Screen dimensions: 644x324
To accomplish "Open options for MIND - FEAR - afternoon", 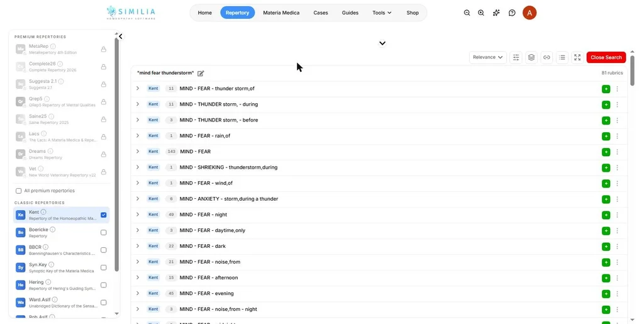I will [617, 278].
